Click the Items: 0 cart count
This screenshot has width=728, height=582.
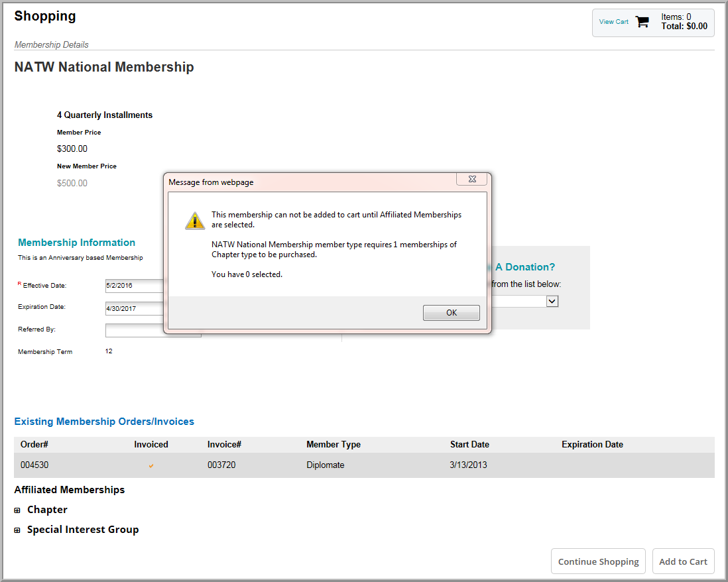676,17
